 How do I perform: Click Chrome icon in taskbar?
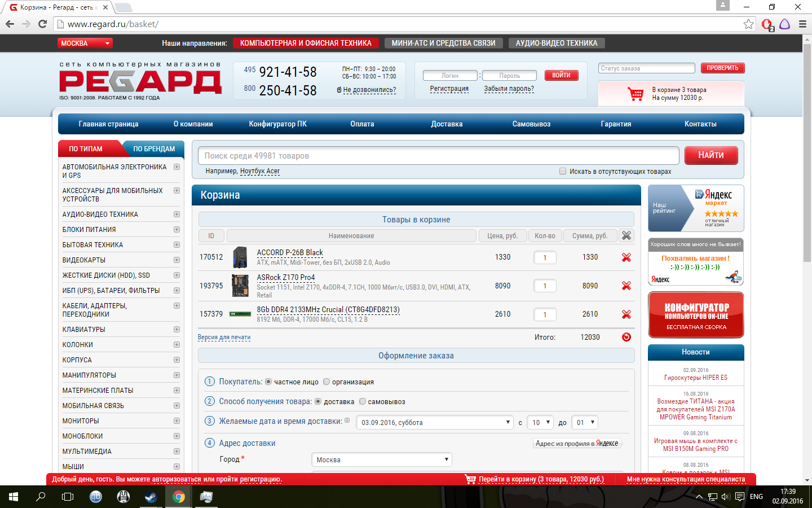pyautogui.click(x=179, y=497)
